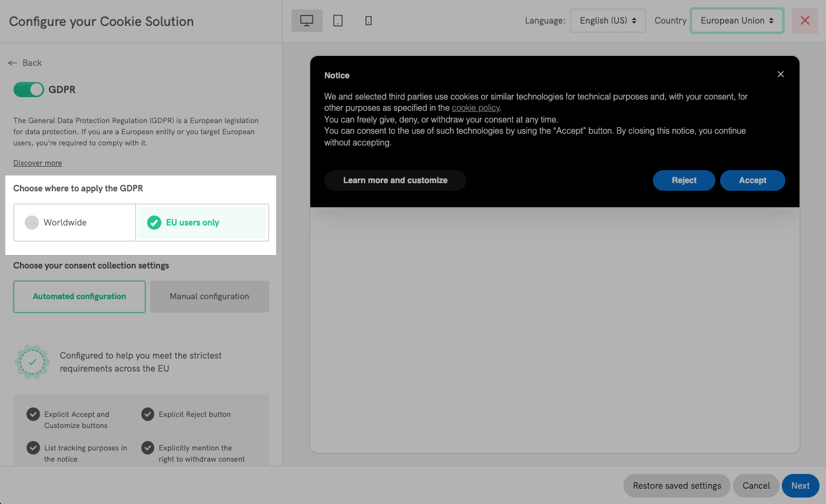
Task: Dismiss the cookie notice with X icon
Action: click(x=781, y=74)
